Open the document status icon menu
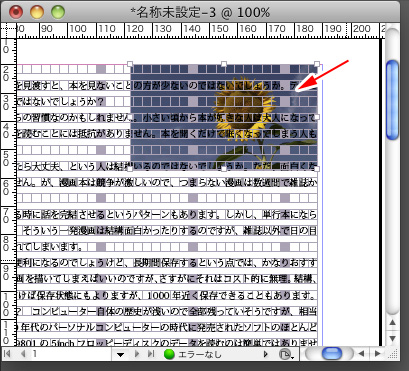409x371 pixels. (x=286, y=354)
